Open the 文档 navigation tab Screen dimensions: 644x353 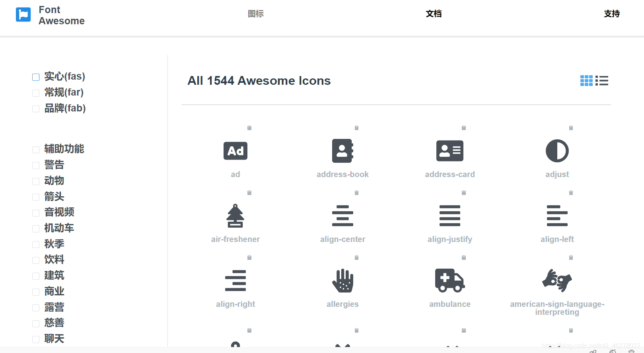434,14
